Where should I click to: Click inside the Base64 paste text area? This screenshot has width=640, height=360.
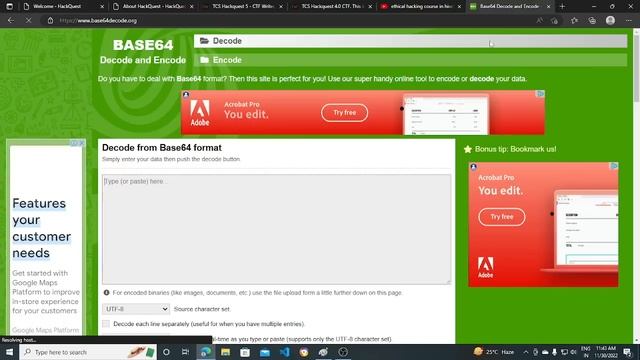277,229
